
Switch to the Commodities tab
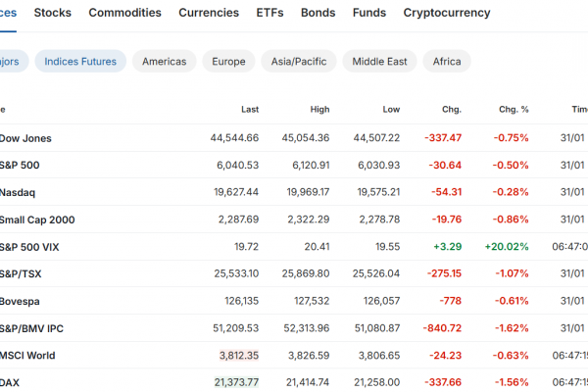(x=124, y=13)
